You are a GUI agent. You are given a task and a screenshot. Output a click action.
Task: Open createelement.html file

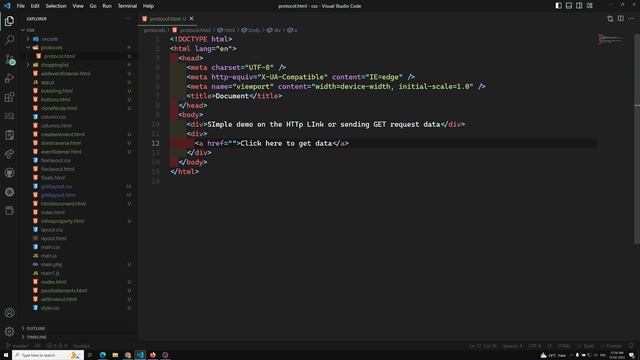(62, 134)
